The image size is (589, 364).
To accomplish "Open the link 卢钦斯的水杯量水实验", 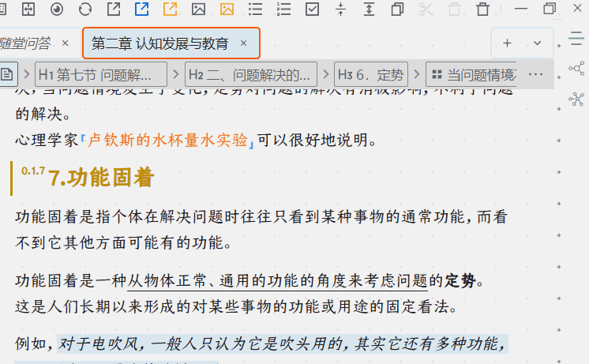I will coord(167,140).
